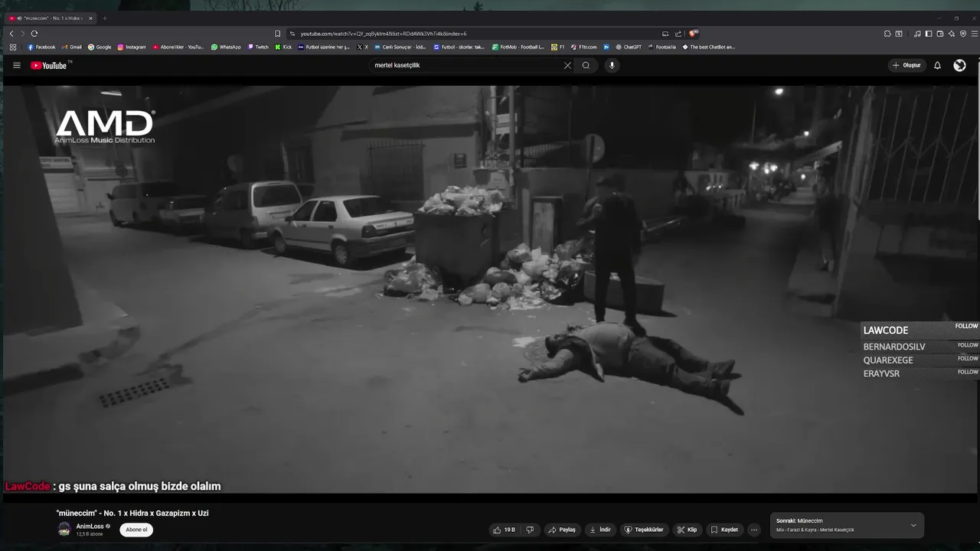Clear the search box with the X icon
Image resolution: width=980 pixels, height=551 pixels.
567,65
